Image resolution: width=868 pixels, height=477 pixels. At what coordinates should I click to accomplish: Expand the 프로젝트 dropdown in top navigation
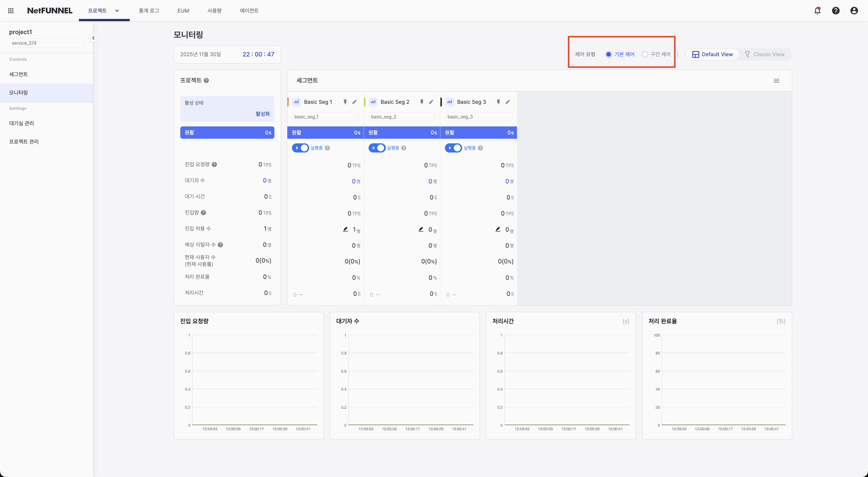point(117,10)
